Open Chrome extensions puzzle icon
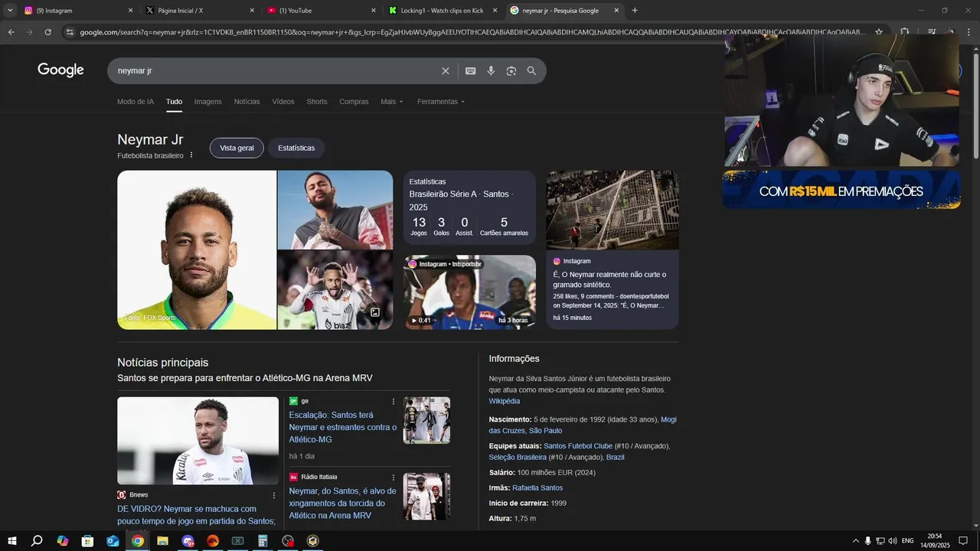This screenshot has height=551, width=980. tap(904, 32)
